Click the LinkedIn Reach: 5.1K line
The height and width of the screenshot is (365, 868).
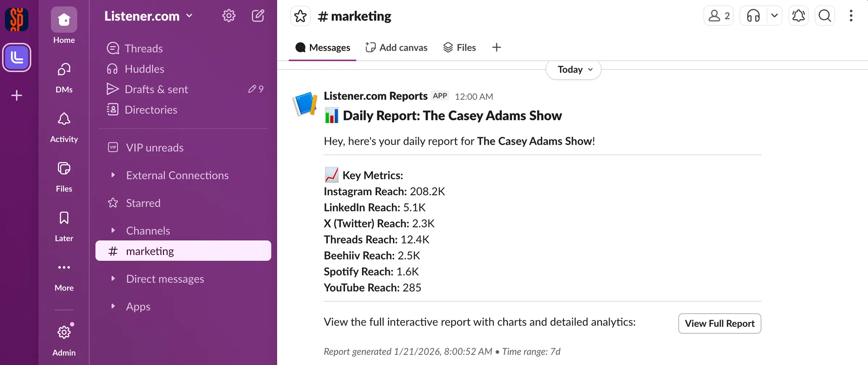coord(375,207)
